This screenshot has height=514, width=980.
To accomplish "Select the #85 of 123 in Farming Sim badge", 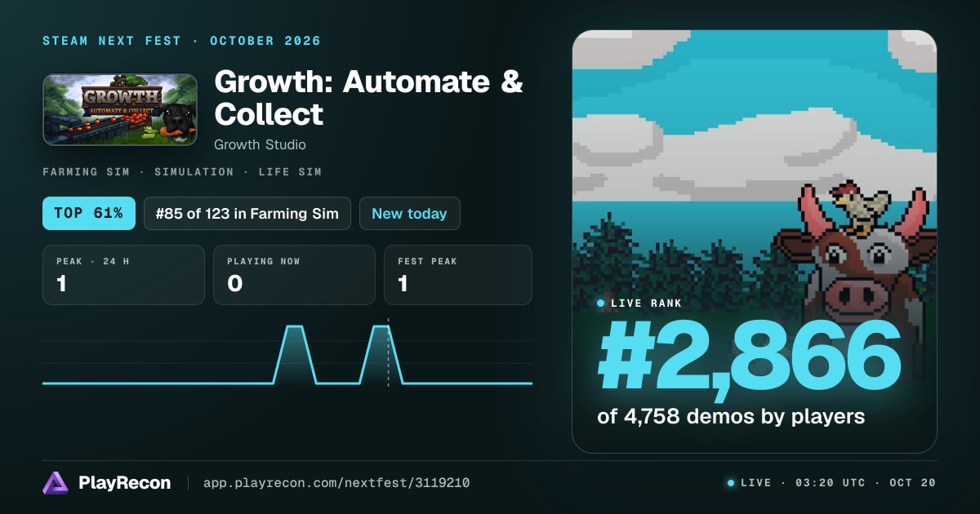I will pos(247,214).
